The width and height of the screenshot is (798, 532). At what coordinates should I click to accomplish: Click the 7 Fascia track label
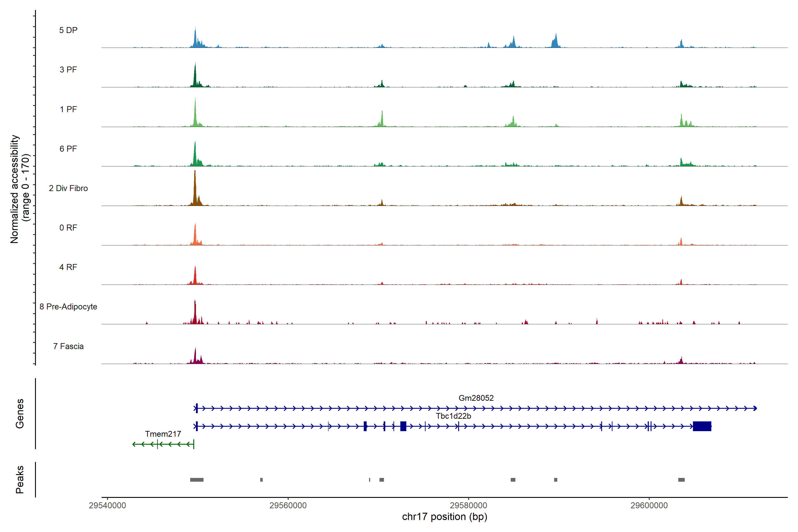(x=68, y=346)
